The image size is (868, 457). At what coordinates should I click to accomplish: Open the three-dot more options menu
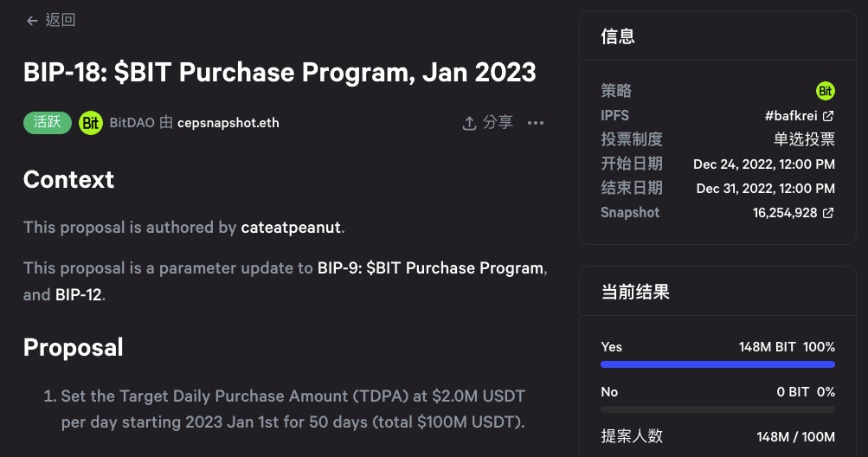tap(536, 123)
